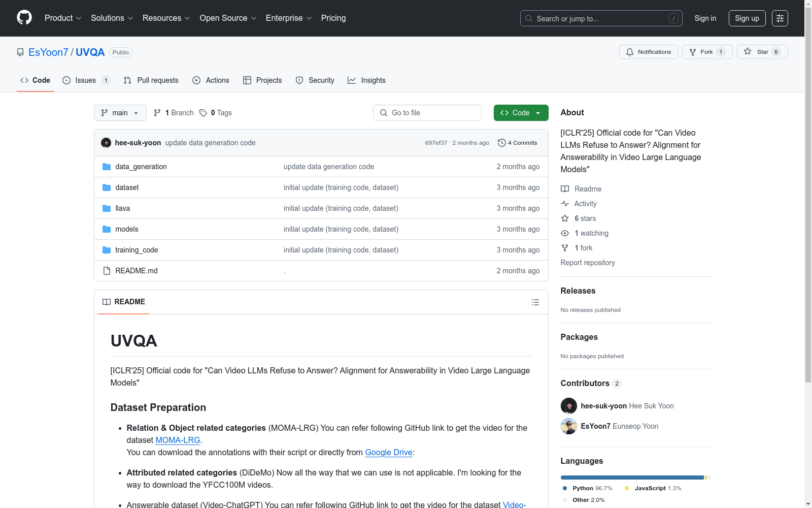Click the Notifications bell icon
The width and height of the screenshot is (812, 508).
(x=630, y=52)
